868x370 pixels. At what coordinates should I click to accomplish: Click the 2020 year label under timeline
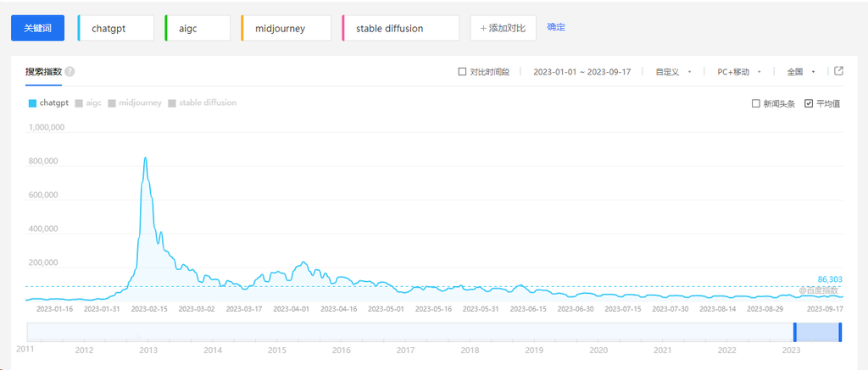pyautogui.click(x=598, y=350)
